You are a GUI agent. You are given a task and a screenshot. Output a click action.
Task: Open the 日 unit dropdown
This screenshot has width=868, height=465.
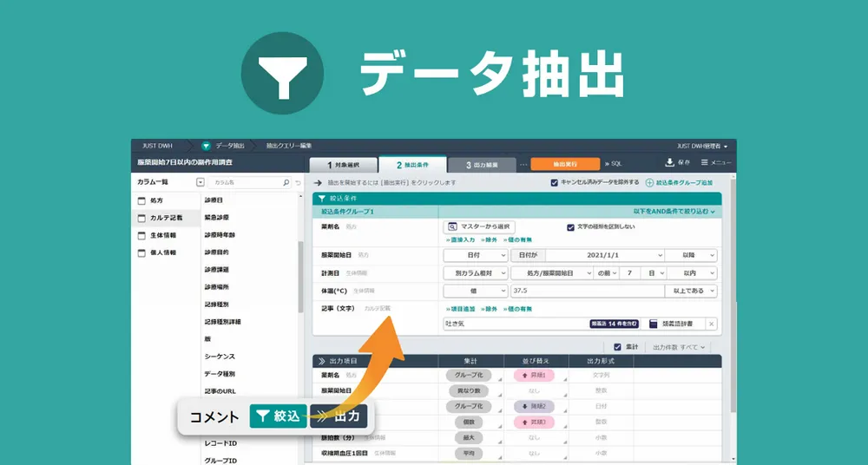click(654, 273)
